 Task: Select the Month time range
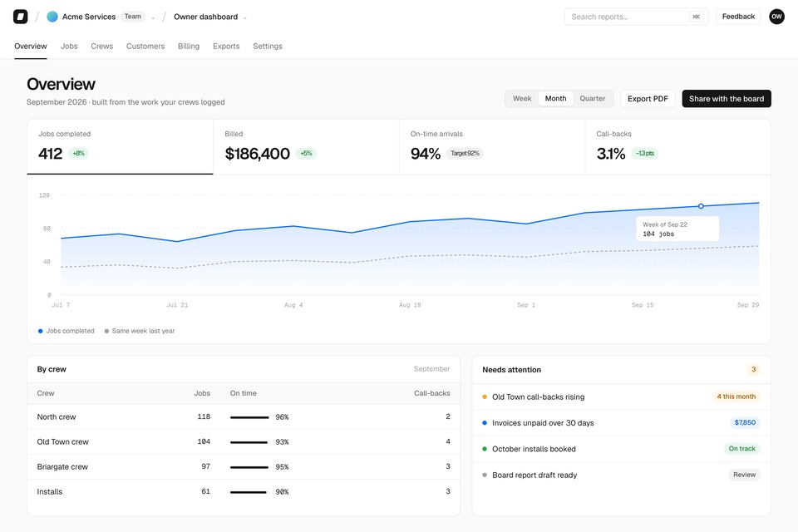click(x=555, y=99)
